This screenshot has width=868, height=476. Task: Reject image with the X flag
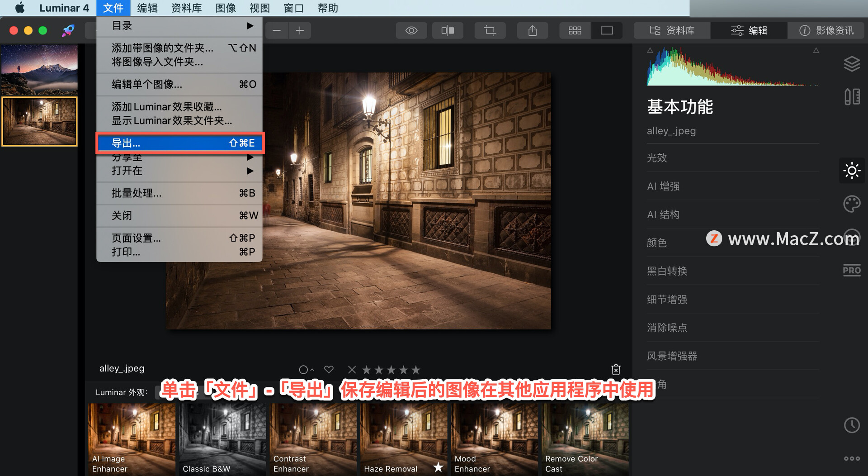352,370
